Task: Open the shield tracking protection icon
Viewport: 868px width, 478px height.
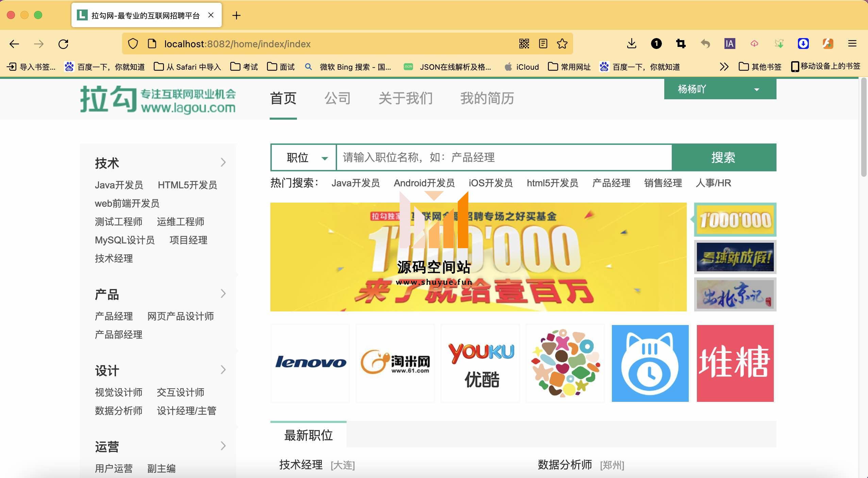Action: (x=133, y=44)
